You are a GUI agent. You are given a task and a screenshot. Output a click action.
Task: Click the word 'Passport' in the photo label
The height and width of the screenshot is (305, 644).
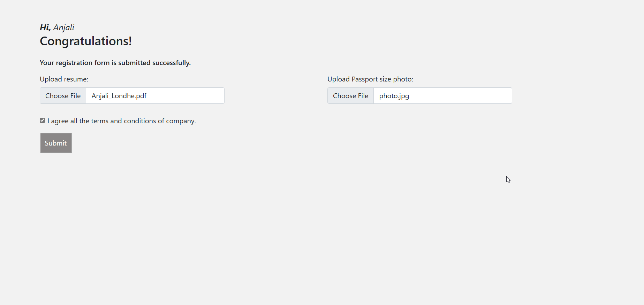click(x=364, y=79)
